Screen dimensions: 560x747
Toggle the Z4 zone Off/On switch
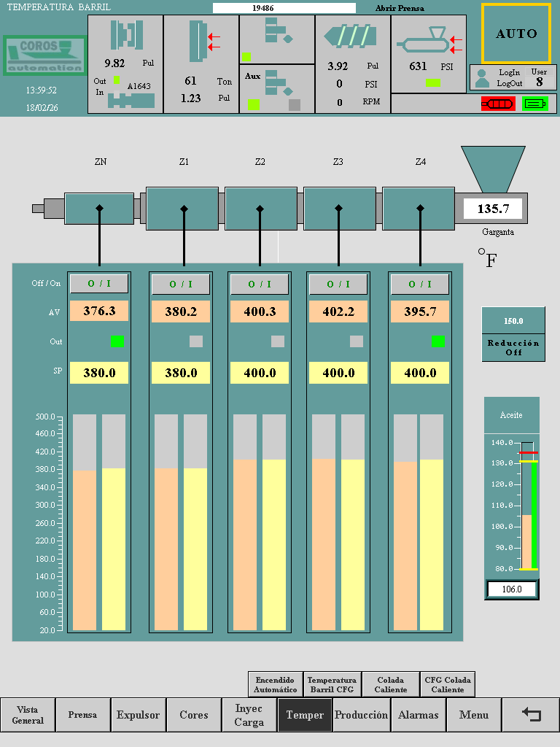420,284
